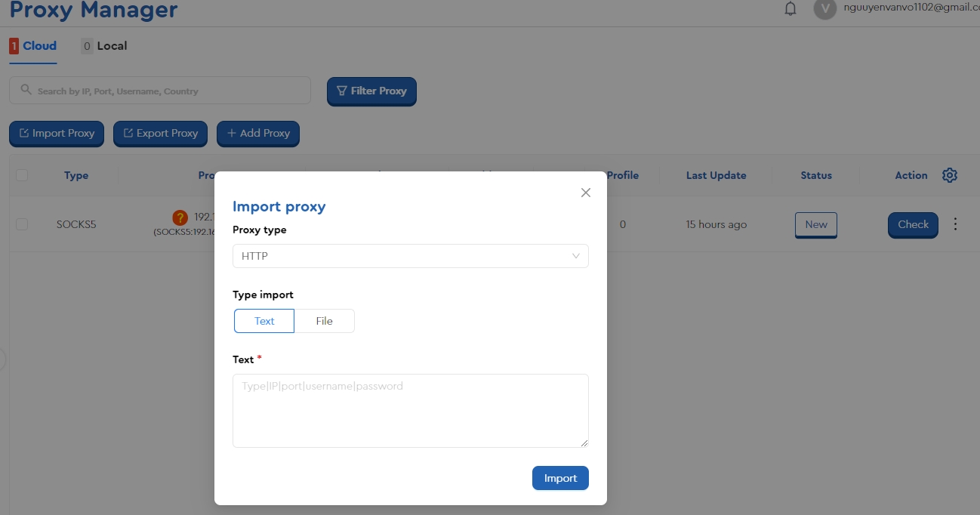Screen dimensions: 980x515
Task: Click the Add Proxy button
Action: click(x=258, y=134)
